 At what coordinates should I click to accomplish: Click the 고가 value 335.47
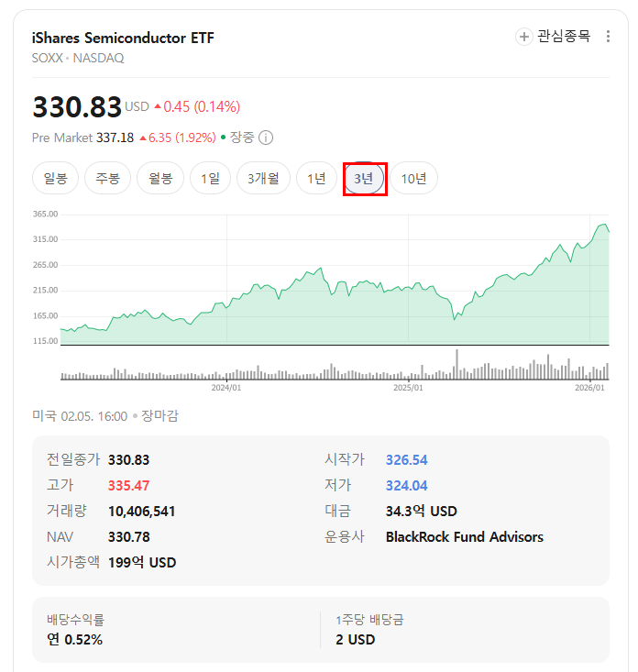point(128,486)
